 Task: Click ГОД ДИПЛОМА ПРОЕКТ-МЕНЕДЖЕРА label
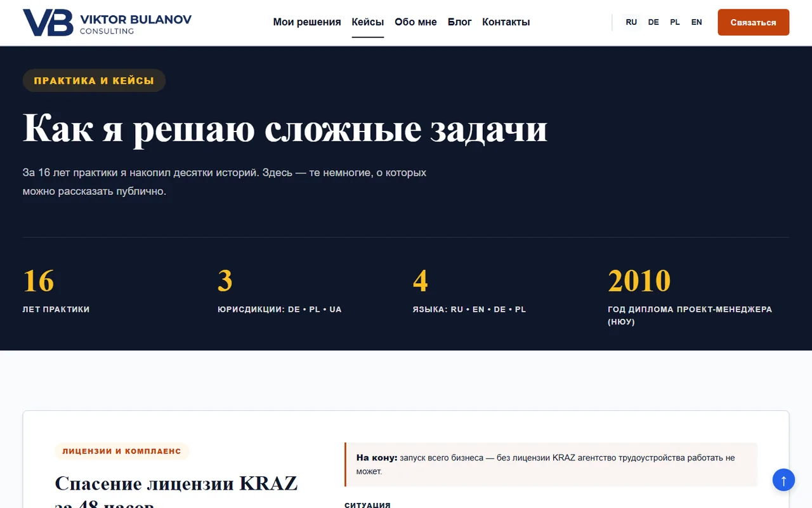pyautogui.click(x=690, y=316)
